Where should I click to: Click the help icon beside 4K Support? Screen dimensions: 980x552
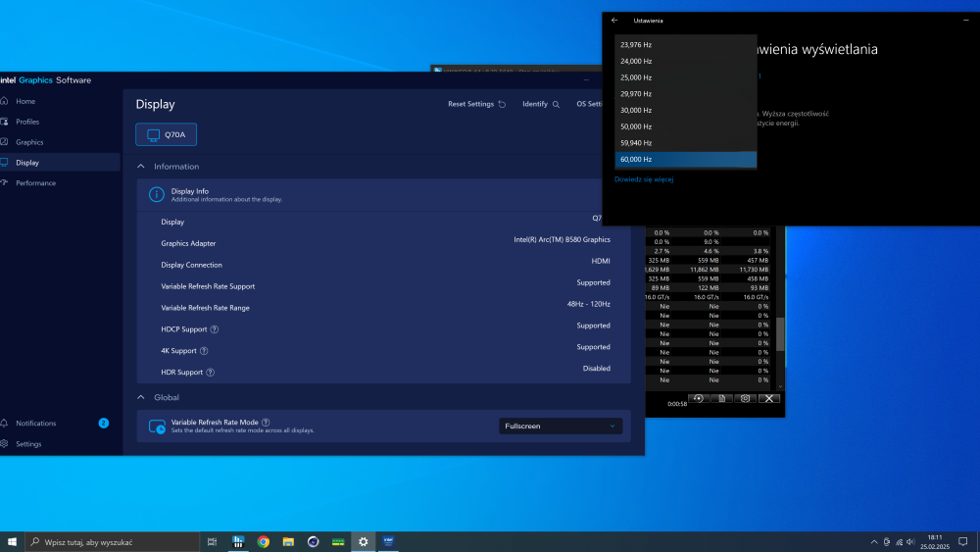pyautogui.click(x=204, y=351)
